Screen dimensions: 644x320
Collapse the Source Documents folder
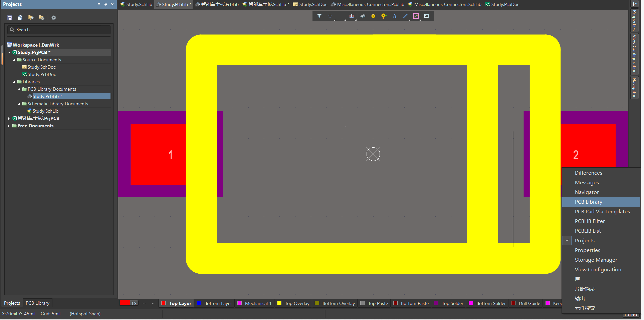coord(14,60)
